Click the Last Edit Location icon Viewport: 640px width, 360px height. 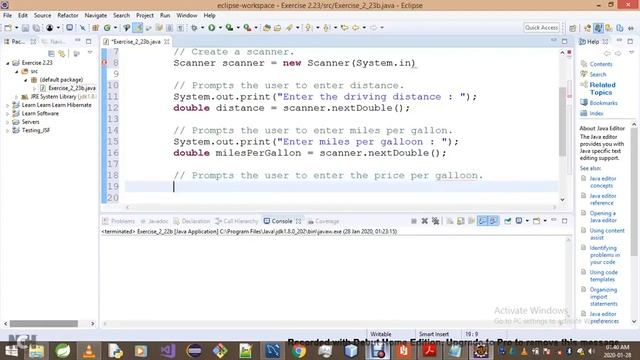345,28
